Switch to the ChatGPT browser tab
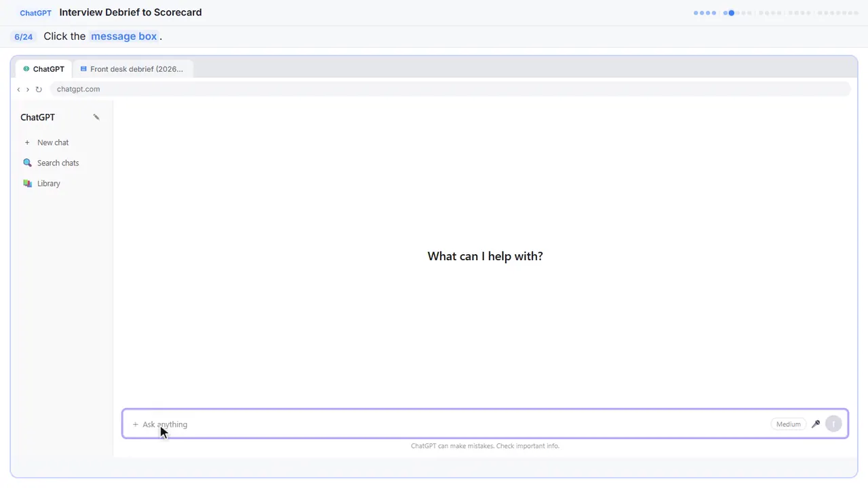The height and width of the screenshot is (488, 868). point(44,68)
